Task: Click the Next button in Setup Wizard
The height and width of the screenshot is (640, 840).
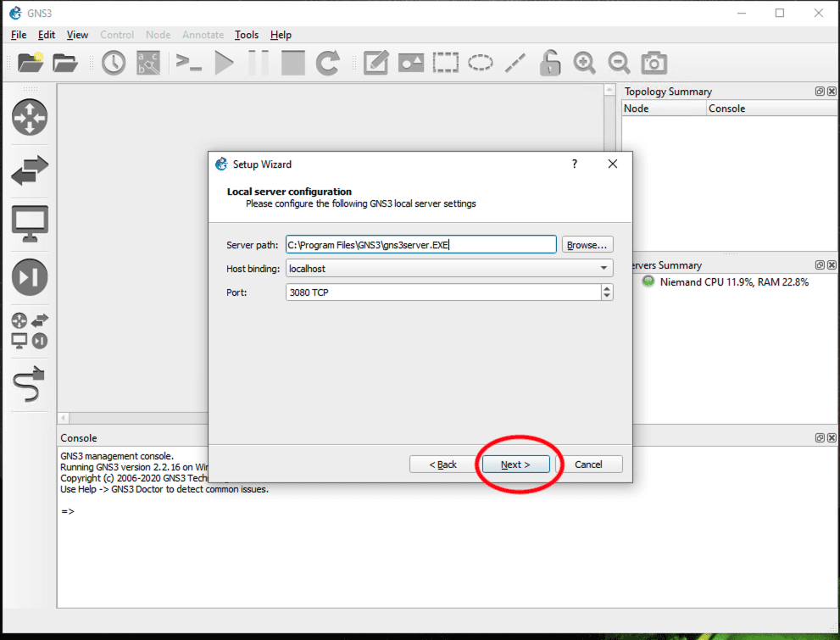Action: click(x=515, y=465)
